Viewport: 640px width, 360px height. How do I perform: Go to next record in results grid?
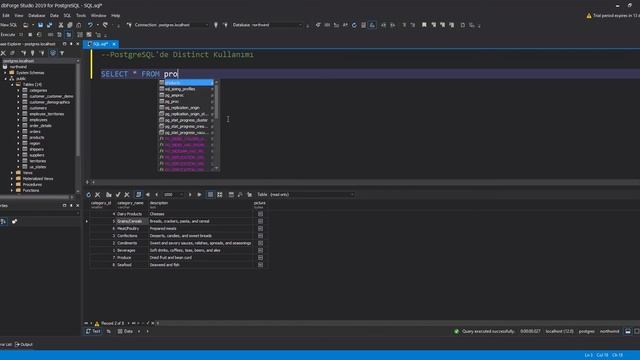(x=190, y=195)
